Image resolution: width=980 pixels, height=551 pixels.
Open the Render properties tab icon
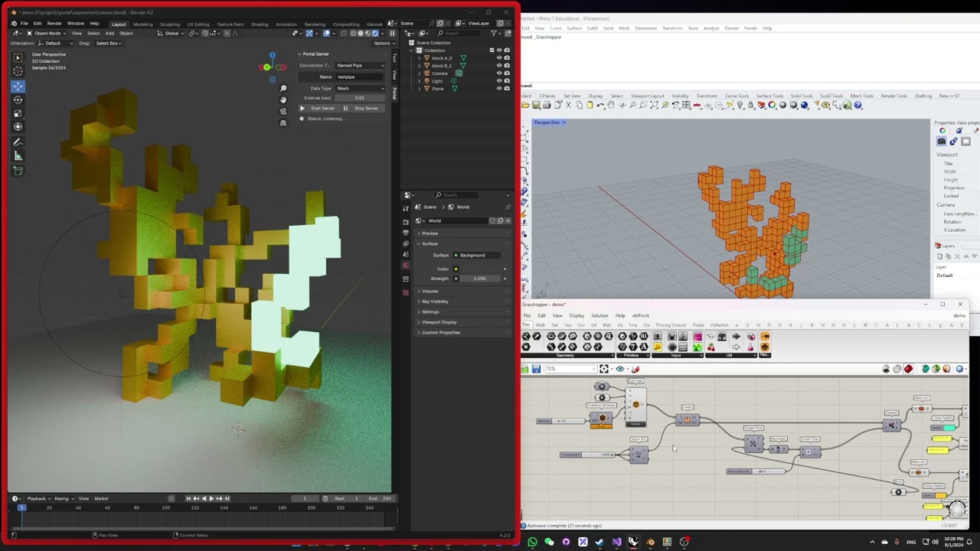406,222
